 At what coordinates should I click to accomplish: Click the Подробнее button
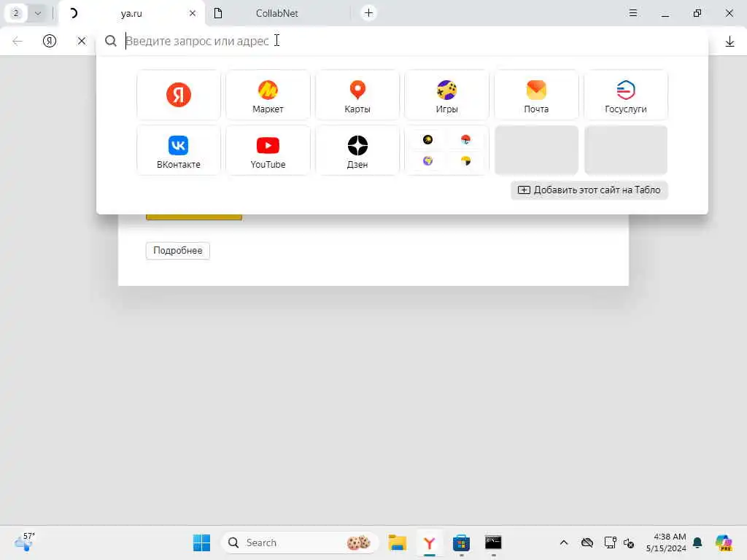click(178, 251)
